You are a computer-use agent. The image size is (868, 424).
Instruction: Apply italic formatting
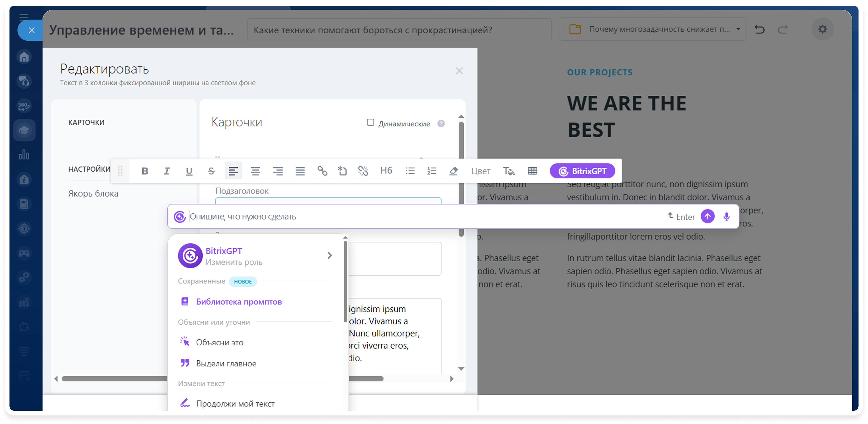[167, 171]
